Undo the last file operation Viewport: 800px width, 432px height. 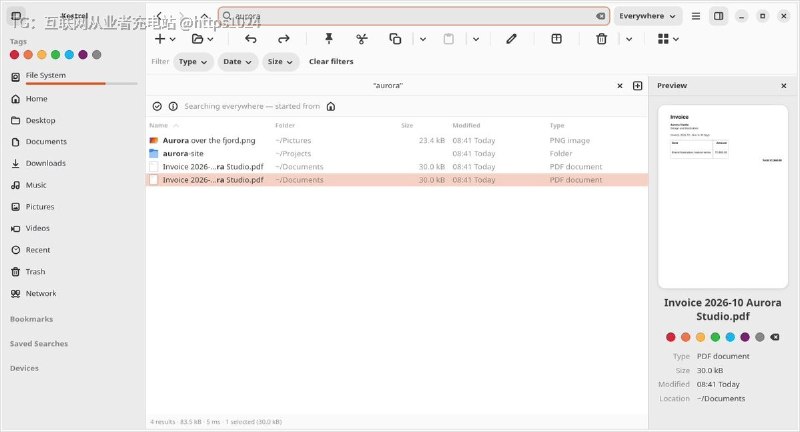[251, 39]
